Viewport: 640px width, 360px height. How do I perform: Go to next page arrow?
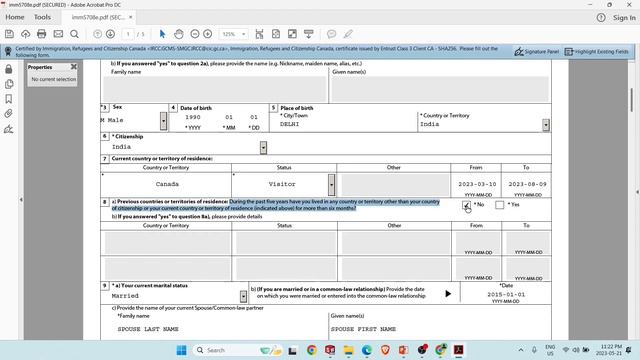(x=110, y=34)
